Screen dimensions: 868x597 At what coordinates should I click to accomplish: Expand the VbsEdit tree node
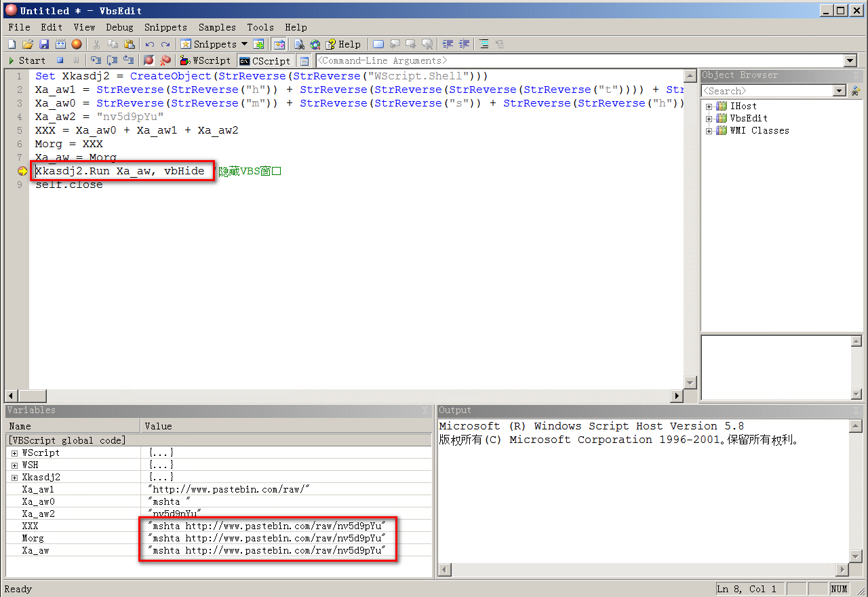tap(709, 118)
